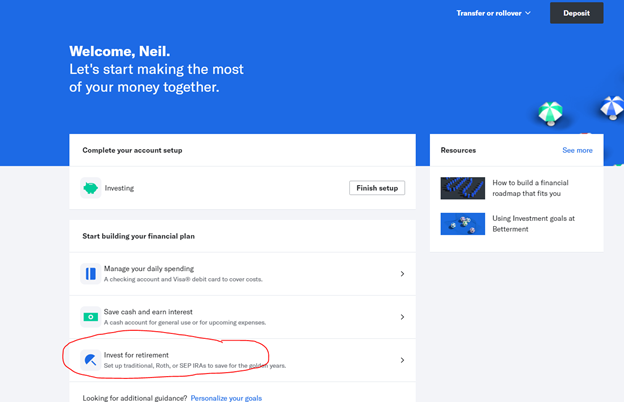Click 'A cash account for general use' description

[185, 322]
